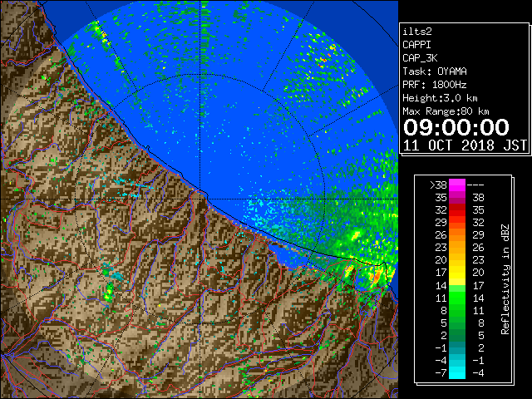Click the yellow 17-20 dBZ legend swatch

click(457, 273)
